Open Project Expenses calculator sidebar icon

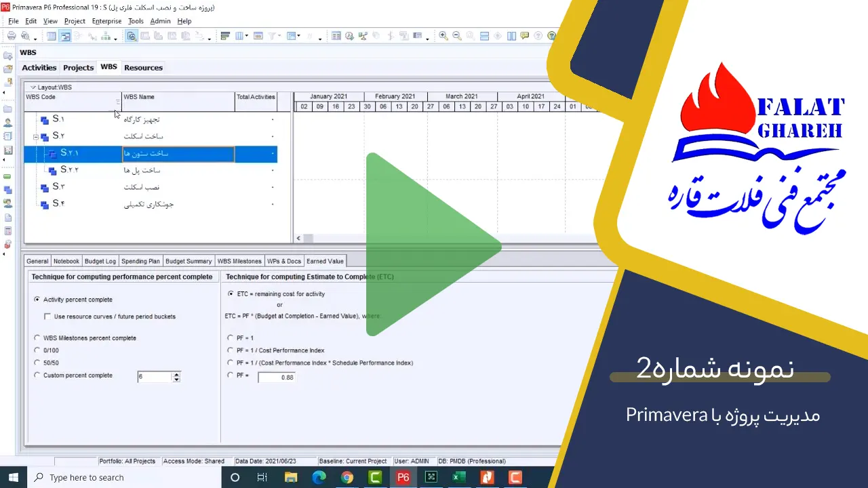click(8, 231)
